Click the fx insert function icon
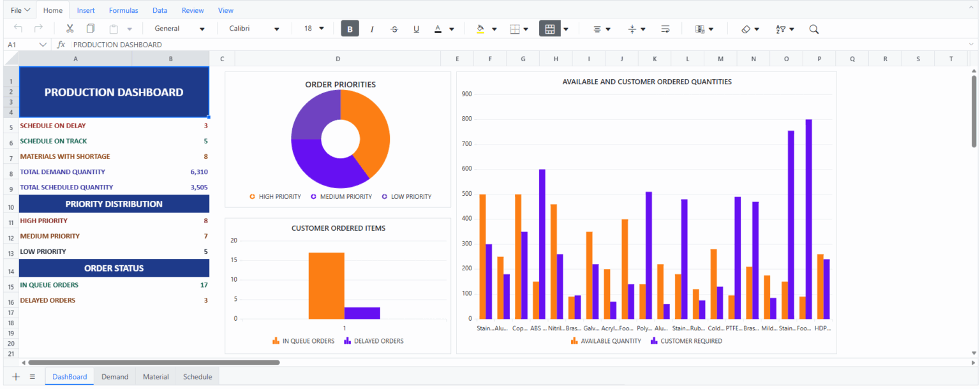Image resolution: width=980 pixels, height=389 pixels. coord(61,45)
